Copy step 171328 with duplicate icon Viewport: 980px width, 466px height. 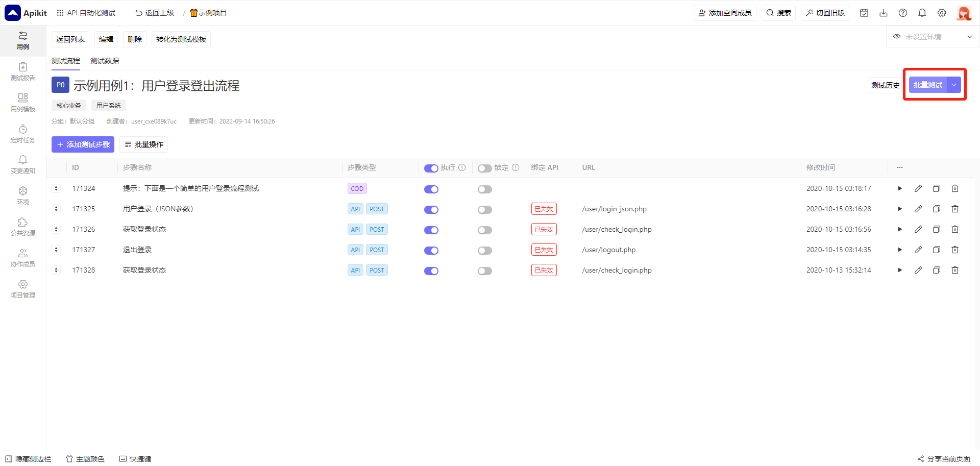[937, 270]
